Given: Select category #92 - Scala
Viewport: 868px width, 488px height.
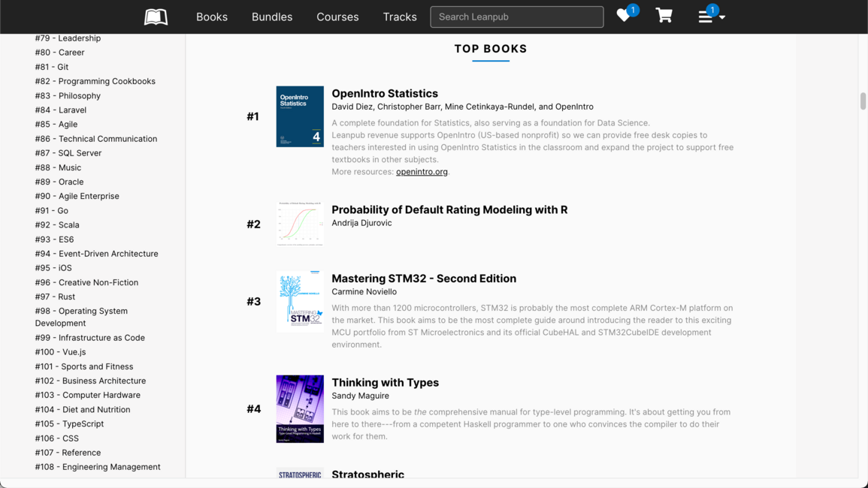Looking at the screenshot, I should 57,225.
